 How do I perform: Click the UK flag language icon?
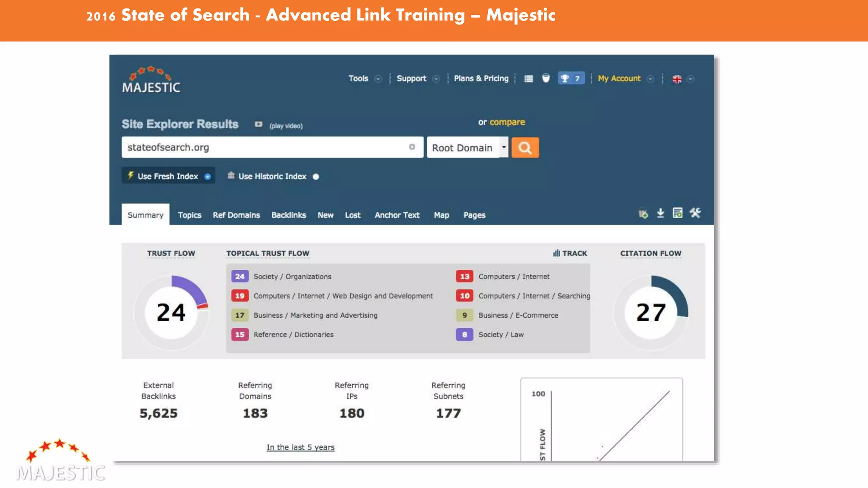pyautogui.click(x=677, y=79)
